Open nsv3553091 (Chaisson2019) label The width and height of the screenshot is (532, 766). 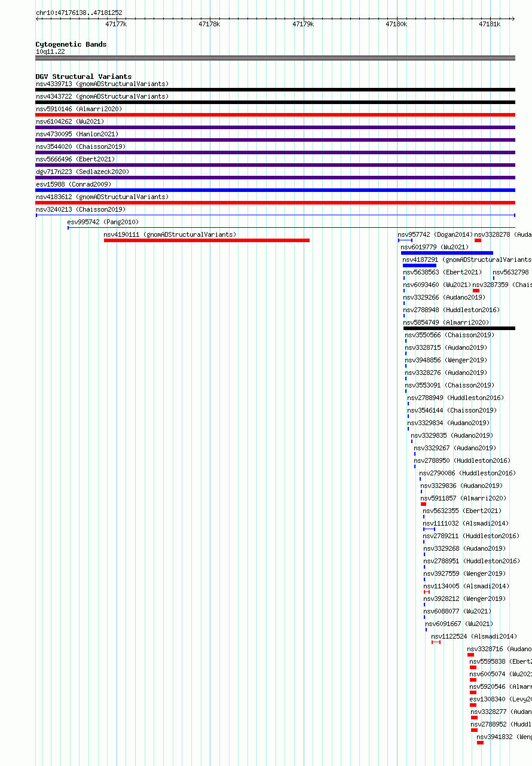click(x=450, y=385)
